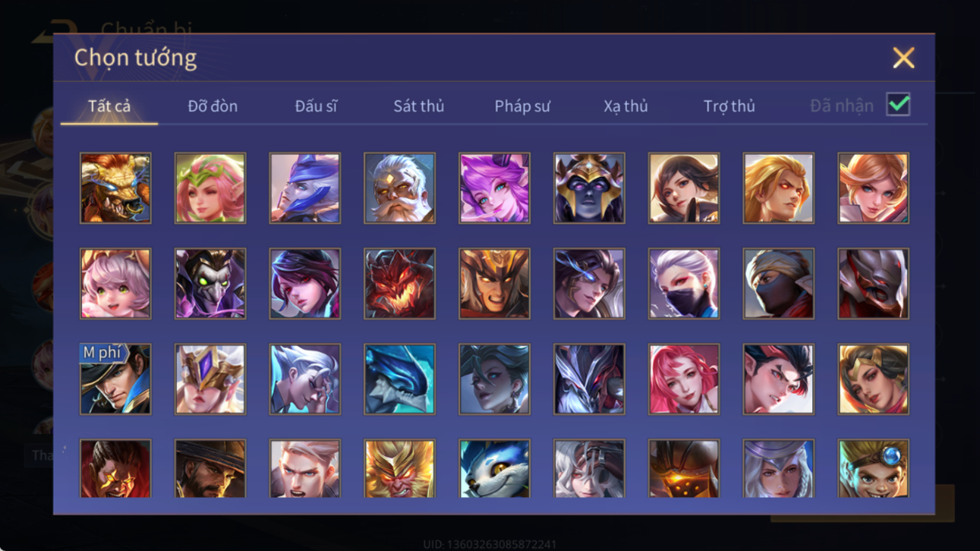Viewport: 980px width, 551px height.
Task: Select the cowboy hat bearded hero
Action: click(x=210, y=468)
